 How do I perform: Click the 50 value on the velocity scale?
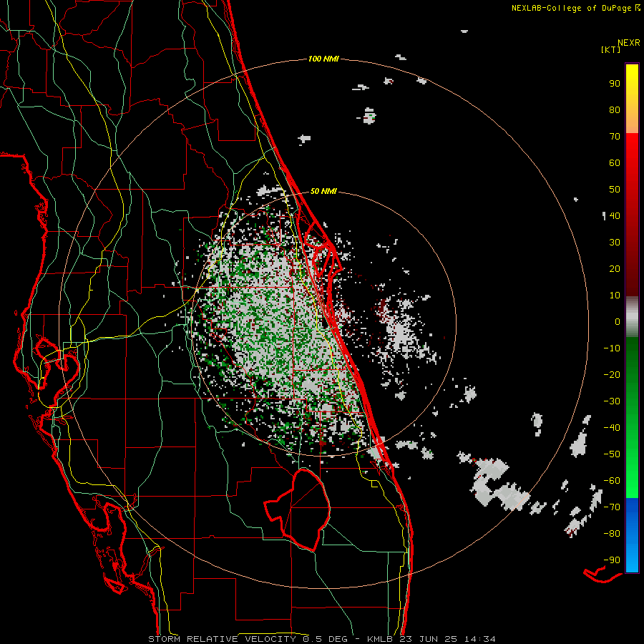(x=615, y=190)
